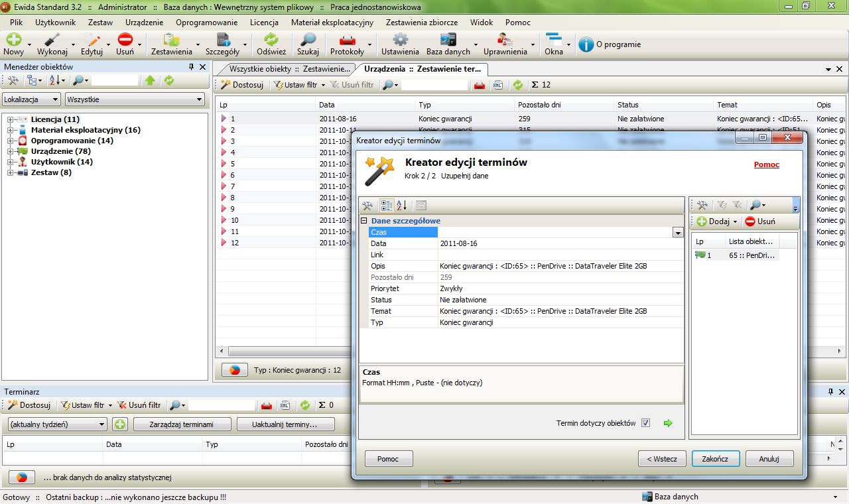This screenshot has width=849, height=504.
Task: Click the Zakończ button
Action: (716, 459)
